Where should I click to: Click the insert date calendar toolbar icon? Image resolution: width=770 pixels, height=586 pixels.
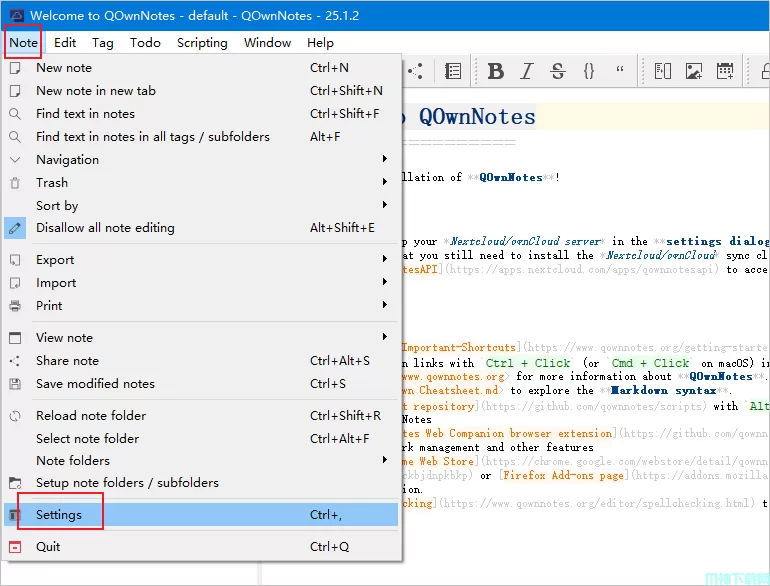pos(725,71)
